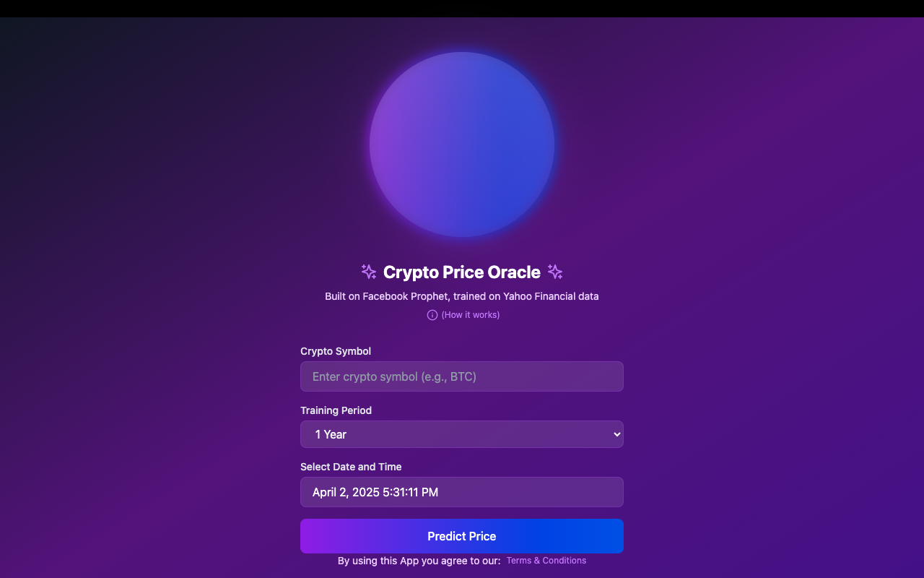Open the Terms & Conditions link

click(546, 561)
